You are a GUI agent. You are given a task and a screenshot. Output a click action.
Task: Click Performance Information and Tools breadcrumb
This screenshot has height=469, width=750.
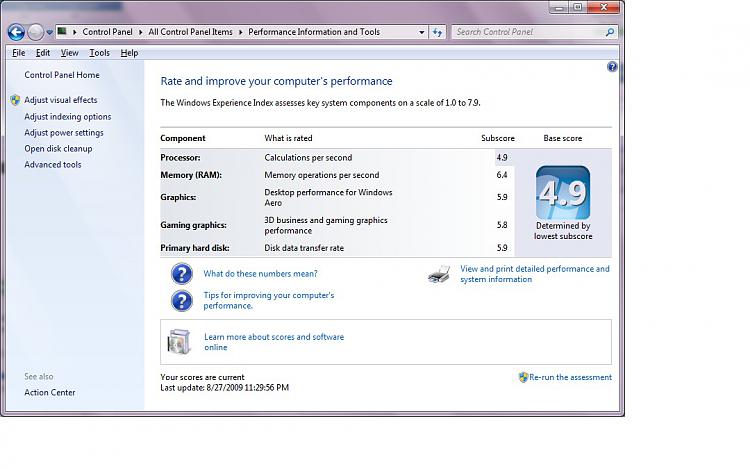(x=314, y=32)
